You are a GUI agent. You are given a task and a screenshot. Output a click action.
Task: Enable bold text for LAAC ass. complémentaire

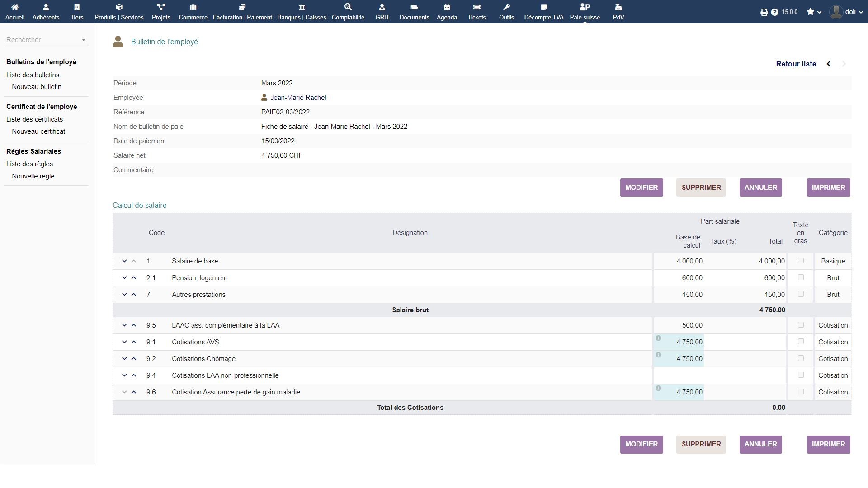[801, 325]
